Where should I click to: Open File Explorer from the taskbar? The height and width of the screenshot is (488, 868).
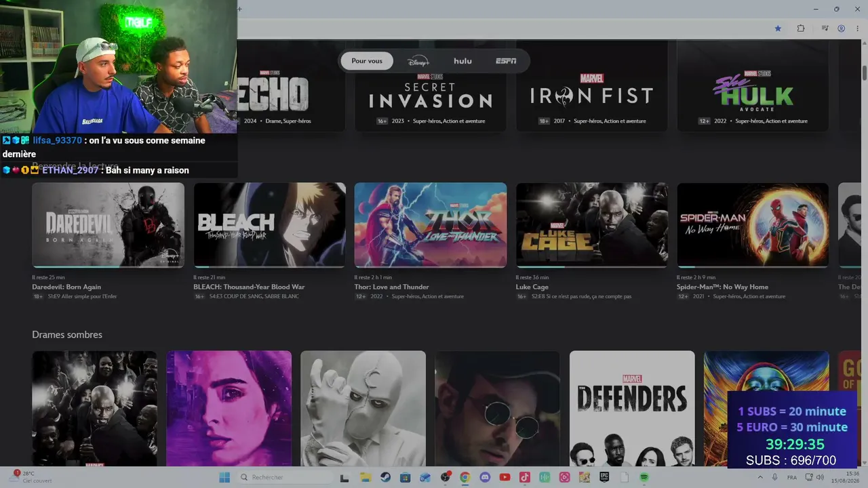[x=366, y=477]
